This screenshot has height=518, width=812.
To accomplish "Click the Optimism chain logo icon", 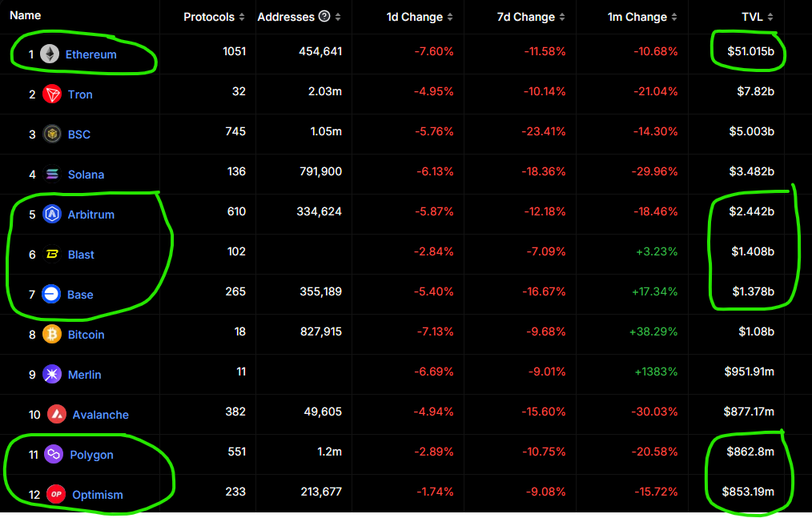I will tap(56, 494).
